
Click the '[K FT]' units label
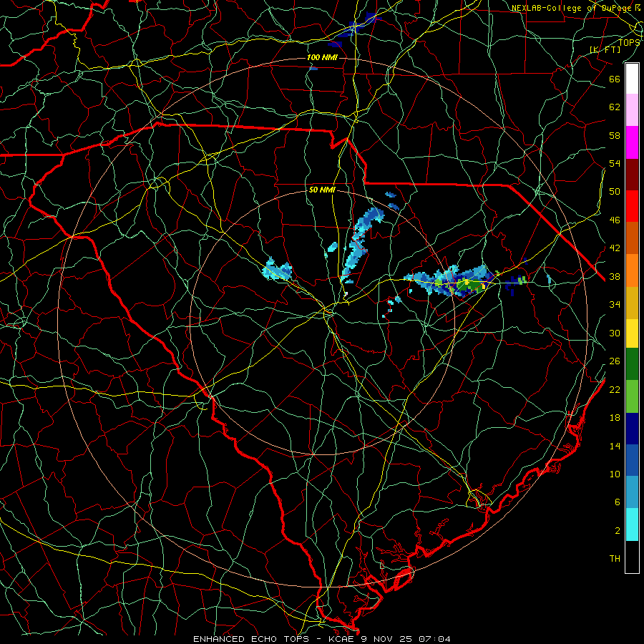pyautogui.click(x=605, y=49)
